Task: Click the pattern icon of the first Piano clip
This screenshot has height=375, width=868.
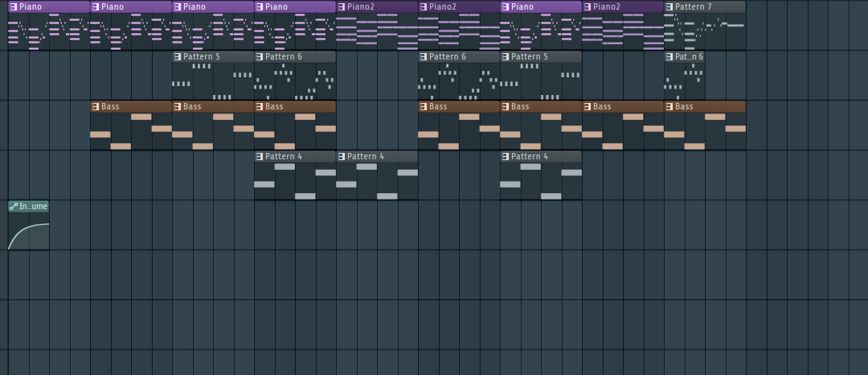Action: [x=14, y=7]
